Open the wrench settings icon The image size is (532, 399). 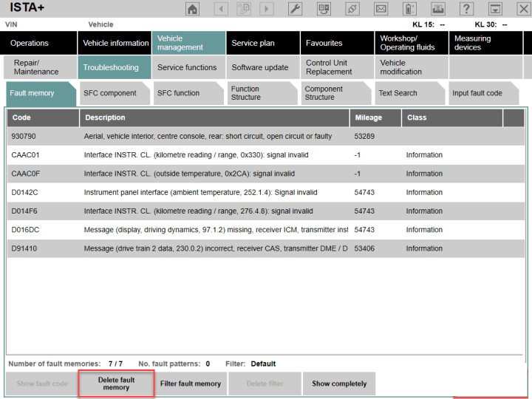(x=295, y=9)
